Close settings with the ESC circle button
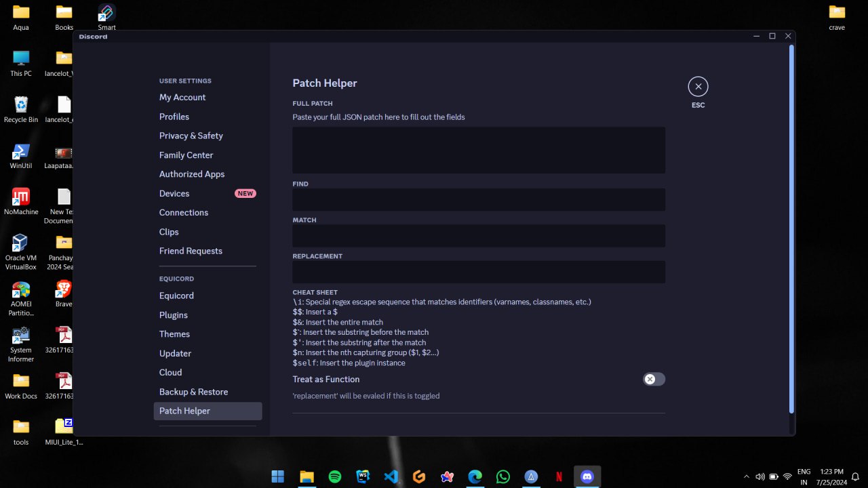This screenshot has width=868, height=488. [x=698, y=87]
